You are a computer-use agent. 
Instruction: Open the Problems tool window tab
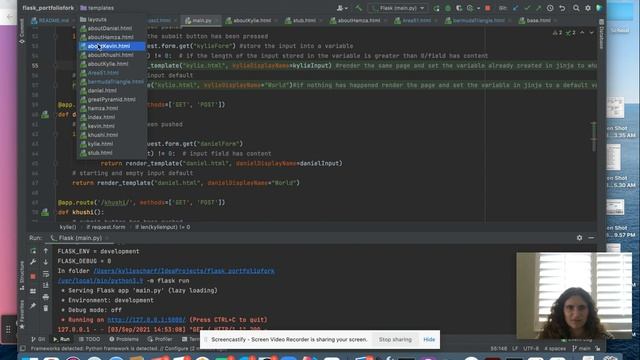(124, 339)
